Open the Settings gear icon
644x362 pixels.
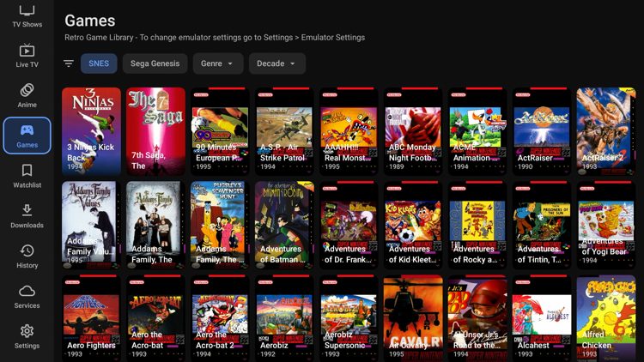(27, 331)
